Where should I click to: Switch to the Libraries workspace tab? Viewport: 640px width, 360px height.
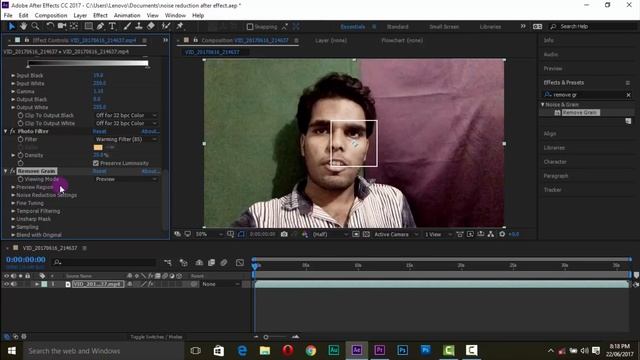[490, 27]
